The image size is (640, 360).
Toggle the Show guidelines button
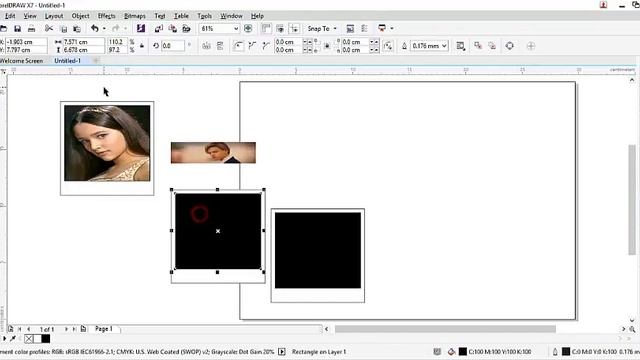[x=294, y=29]
